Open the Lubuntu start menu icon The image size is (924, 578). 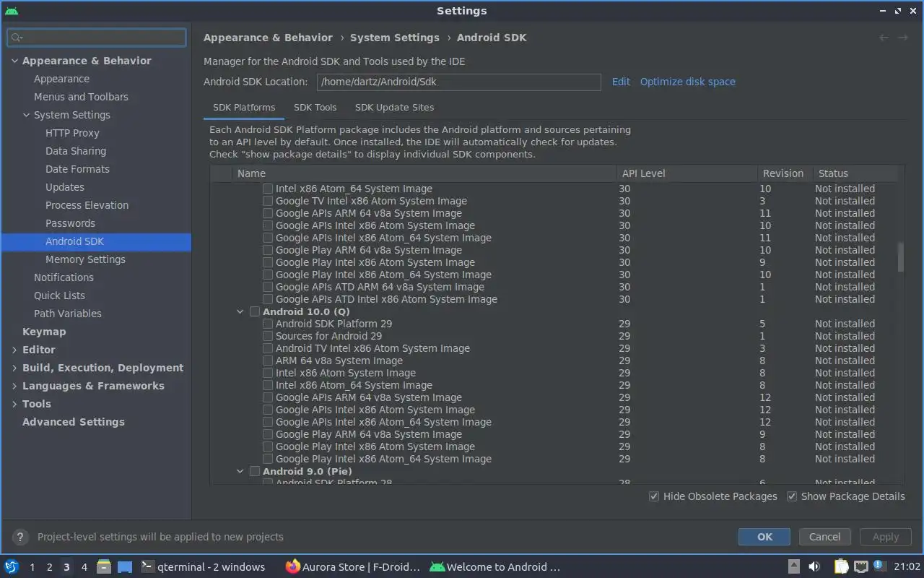click(12, 566)
